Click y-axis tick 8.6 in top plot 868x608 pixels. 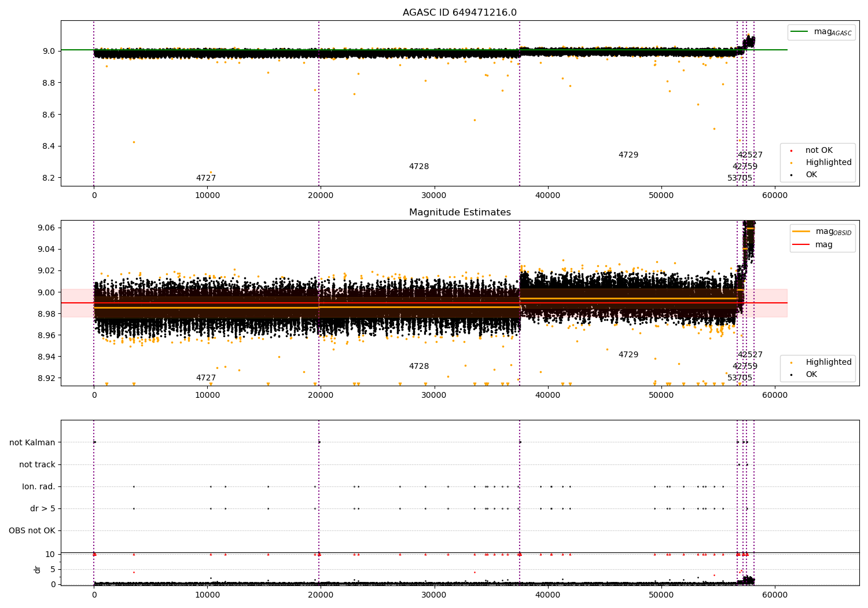pyautogui.click(x=49, y=115)
